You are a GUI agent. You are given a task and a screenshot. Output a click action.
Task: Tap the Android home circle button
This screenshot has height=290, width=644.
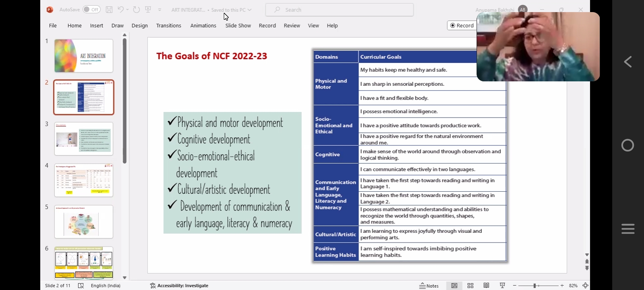[628, 145]
